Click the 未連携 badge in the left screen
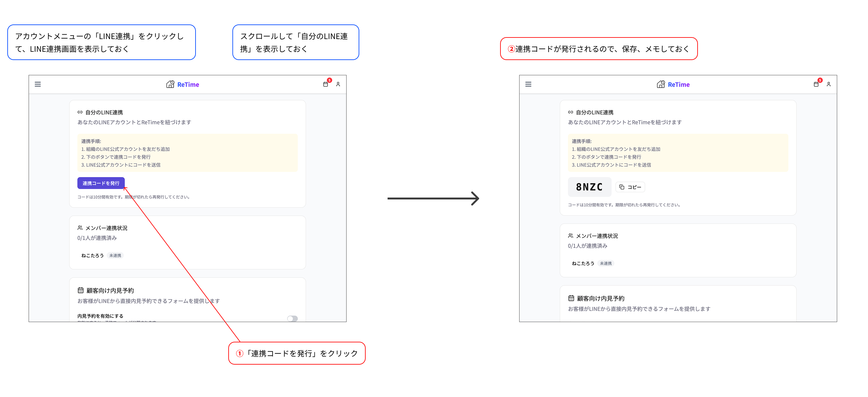Image resolution: width=868 pixels, height=397 pixels. [x=115, y=256]
